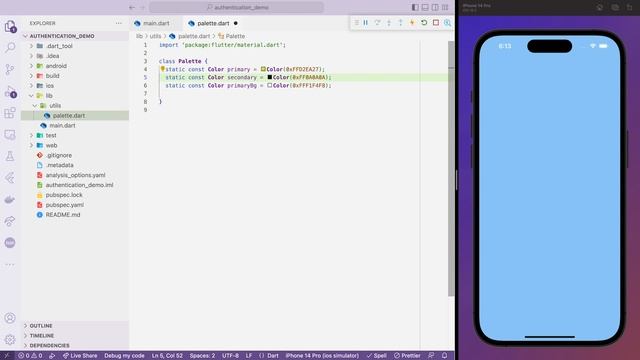Open the Testing flask view
640x360 pixels.
coord(10,156)
